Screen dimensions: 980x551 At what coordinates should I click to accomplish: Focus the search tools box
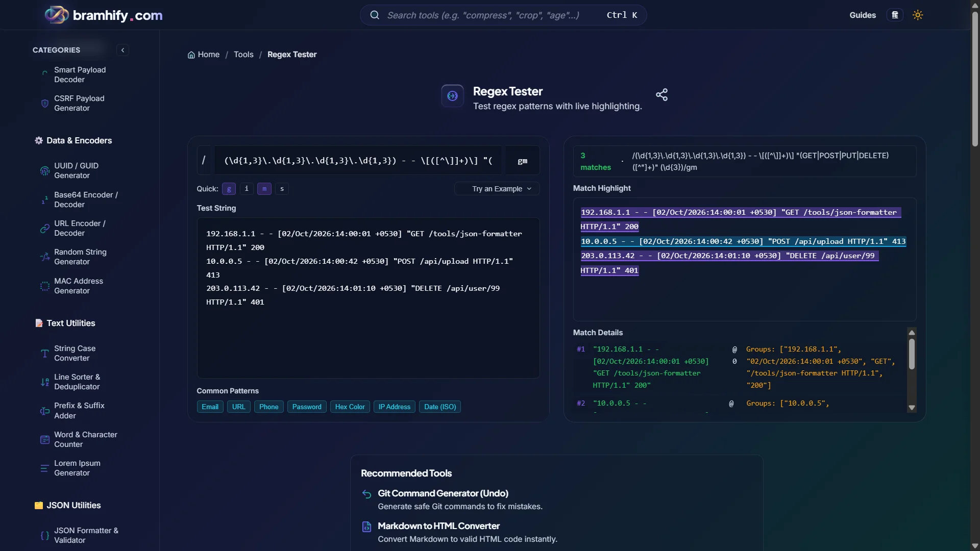(x=503, y=15)
